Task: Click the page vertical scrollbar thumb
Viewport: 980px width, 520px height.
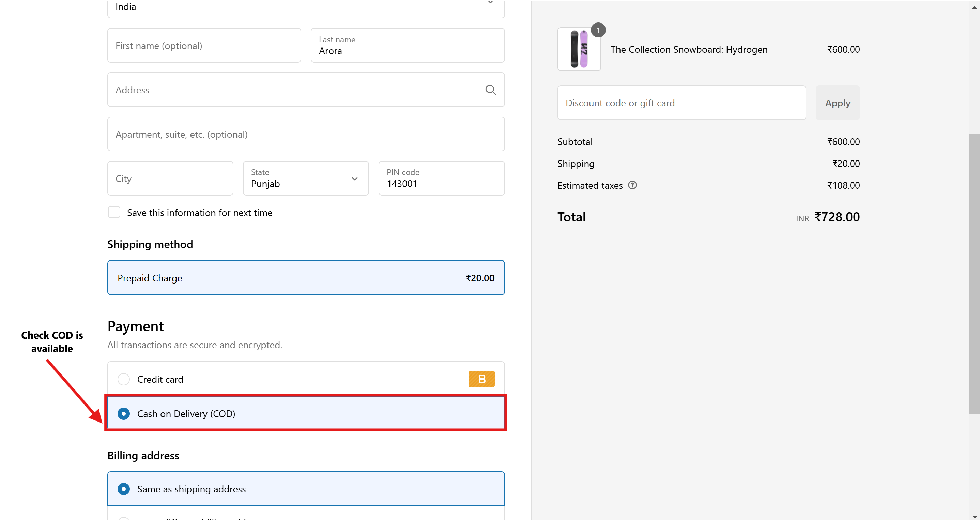Action: (974, 274)
